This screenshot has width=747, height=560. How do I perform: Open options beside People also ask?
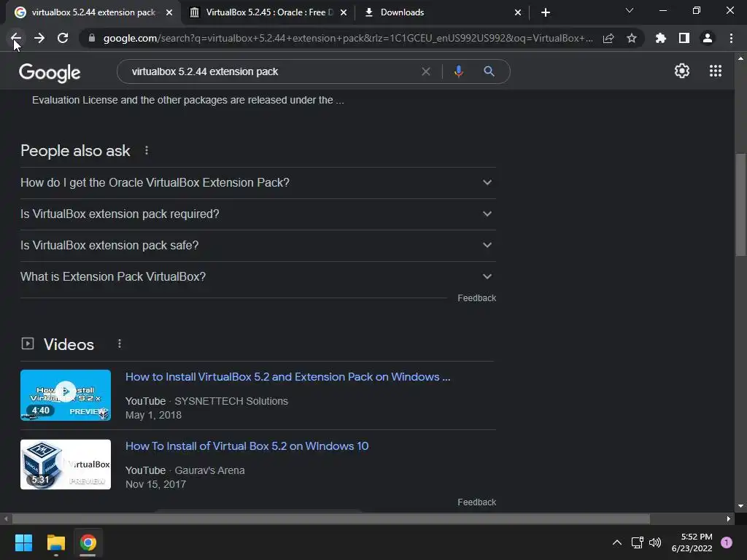(x=147, y=150)
